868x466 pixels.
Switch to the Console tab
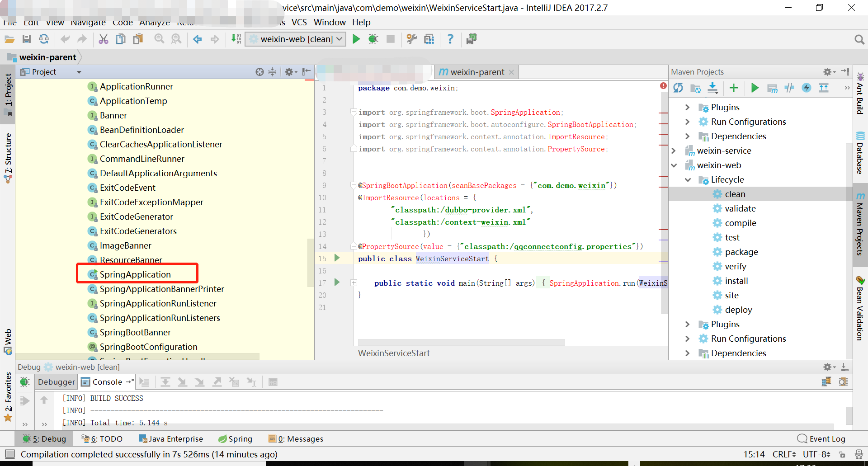(x=108, y=382)
